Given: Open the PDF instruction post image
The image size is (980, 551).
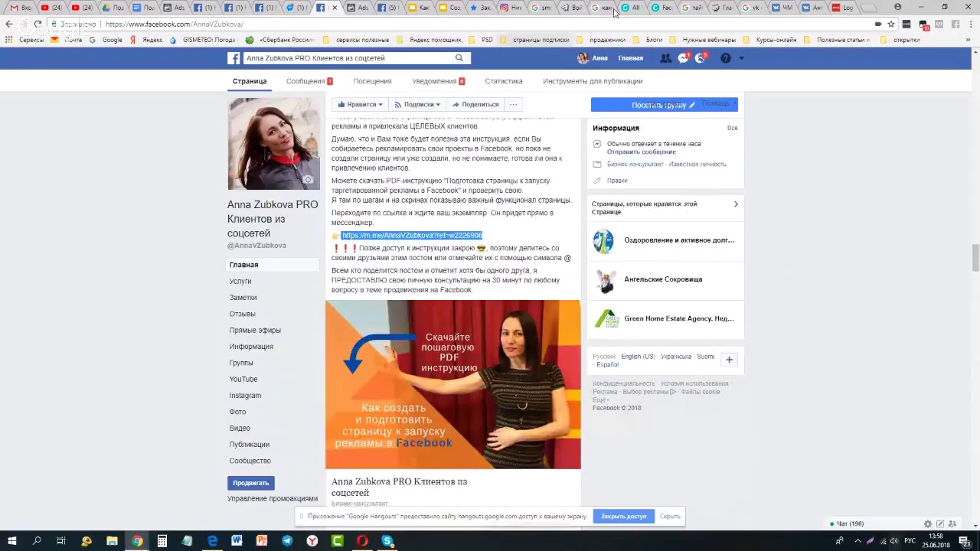Looking at the screenshot, I should click(453, 384).
